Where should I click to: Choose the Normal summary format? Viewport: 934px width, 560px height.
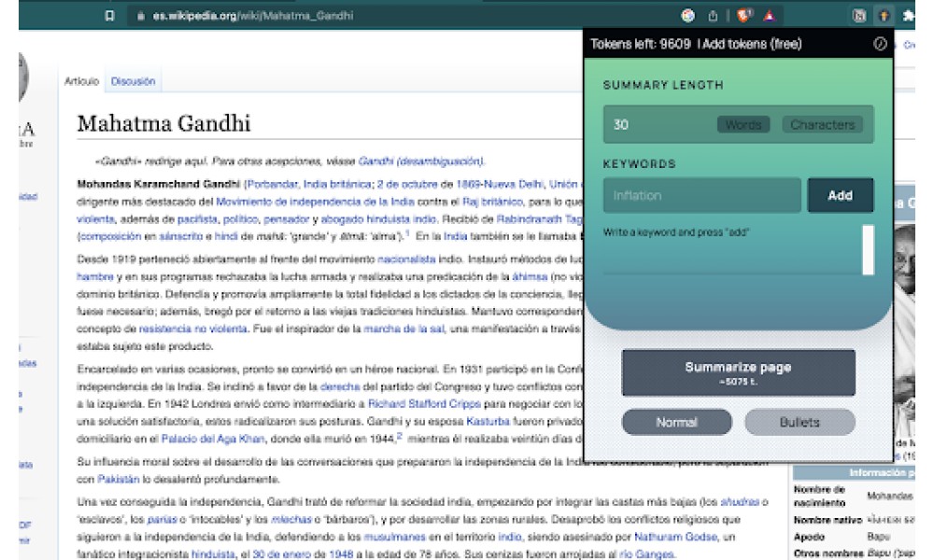676,422
